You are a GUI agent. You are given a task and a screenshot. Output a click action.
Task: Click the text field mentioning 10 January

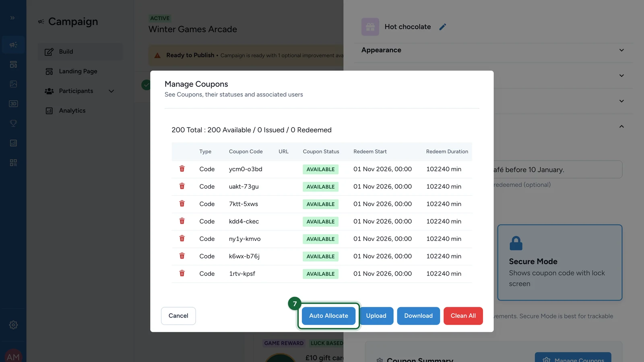pyautogui.click(x=557, y=170)
